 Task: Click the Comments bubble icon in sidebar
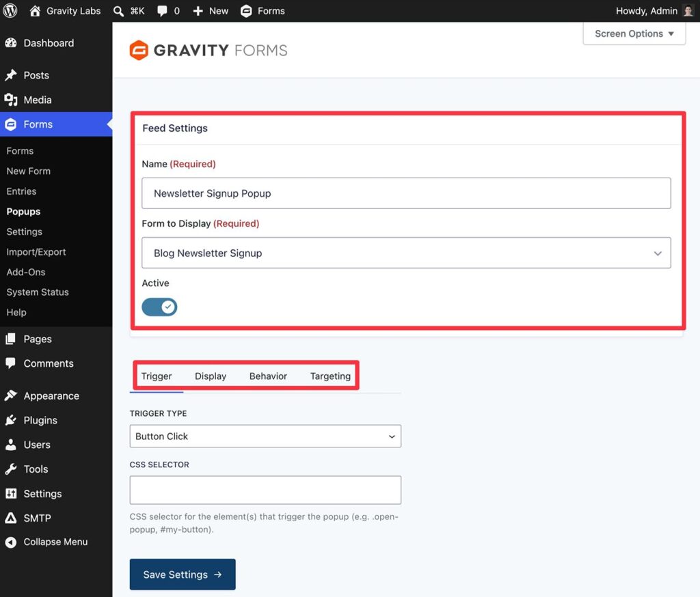point(11,363)
